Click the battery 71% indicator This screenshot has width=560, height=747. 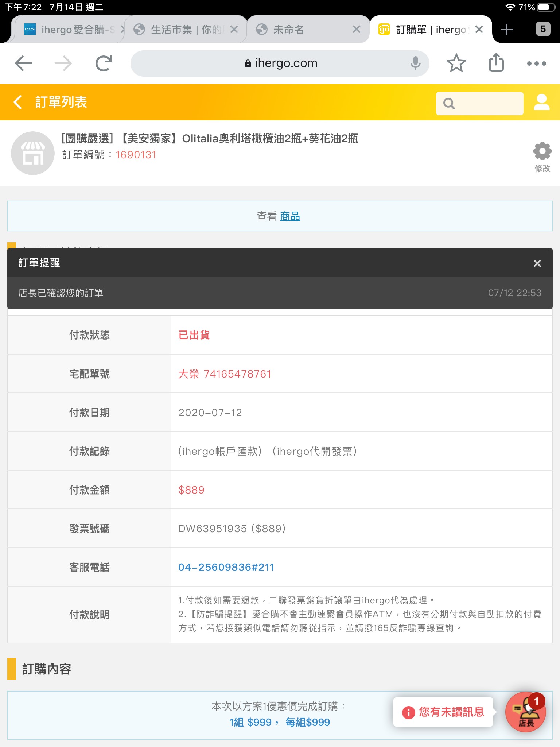tap(537, 7)
